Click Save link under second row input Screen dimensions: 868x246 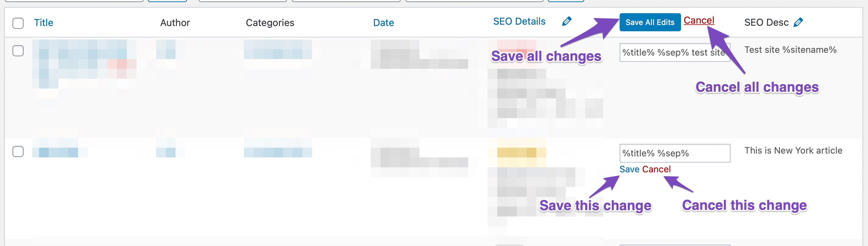click(629, 169)
